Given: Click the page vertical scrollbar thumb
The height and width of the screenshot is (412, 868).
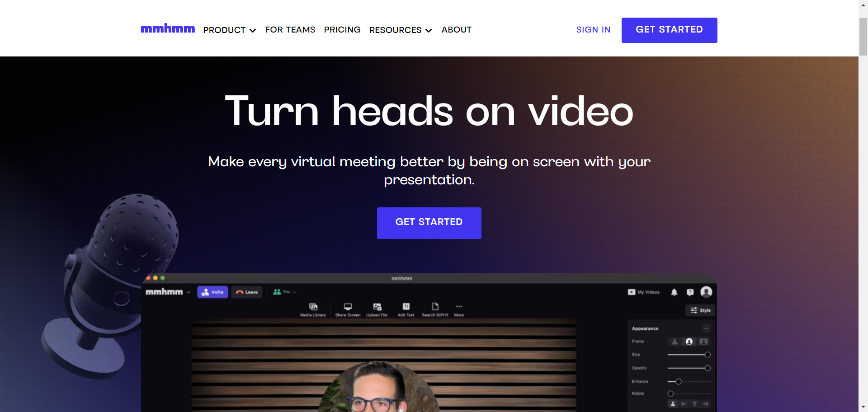Looking at the screenshot, I should coord(863,37).
